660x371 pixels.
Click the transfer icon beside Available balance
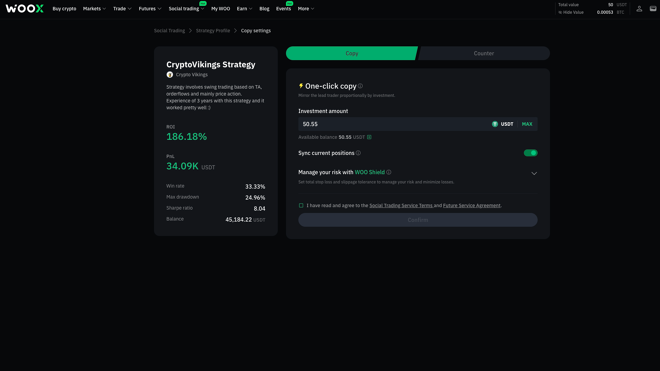click(369, 137)
